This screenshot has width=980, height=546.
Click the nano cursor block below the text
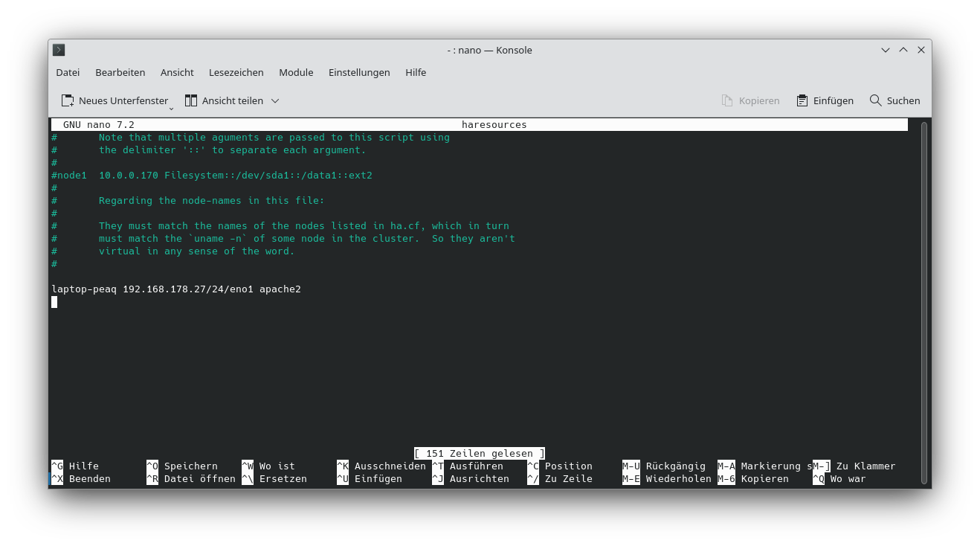[54, 302]
